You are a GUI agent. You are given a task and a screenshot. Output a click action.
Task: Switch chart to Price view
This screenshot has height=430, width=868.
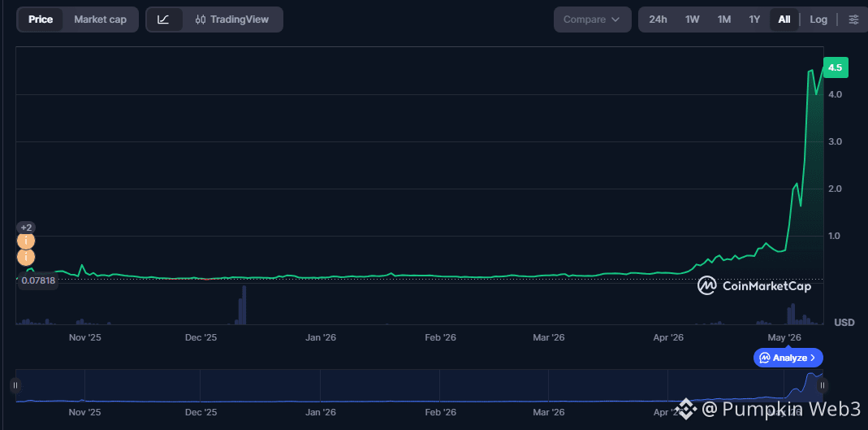pyautogui.click(x=41, y=20)
